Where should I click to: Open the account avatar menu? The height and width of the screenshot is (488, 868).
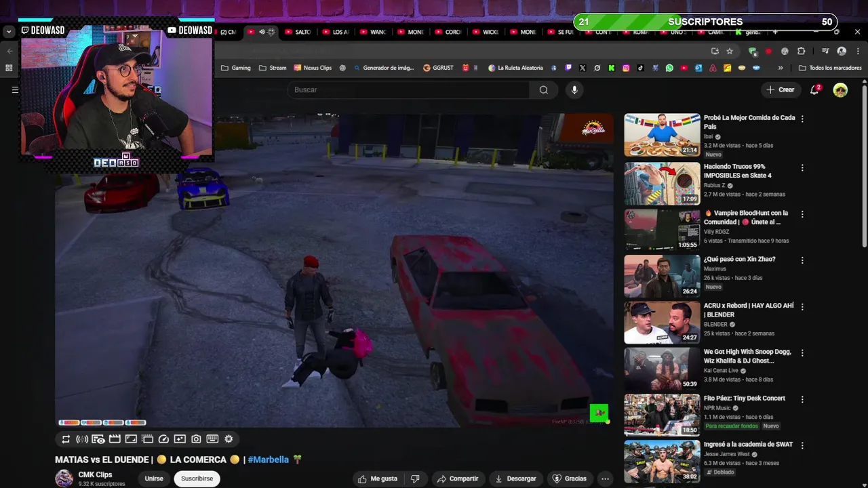(840, 89)
